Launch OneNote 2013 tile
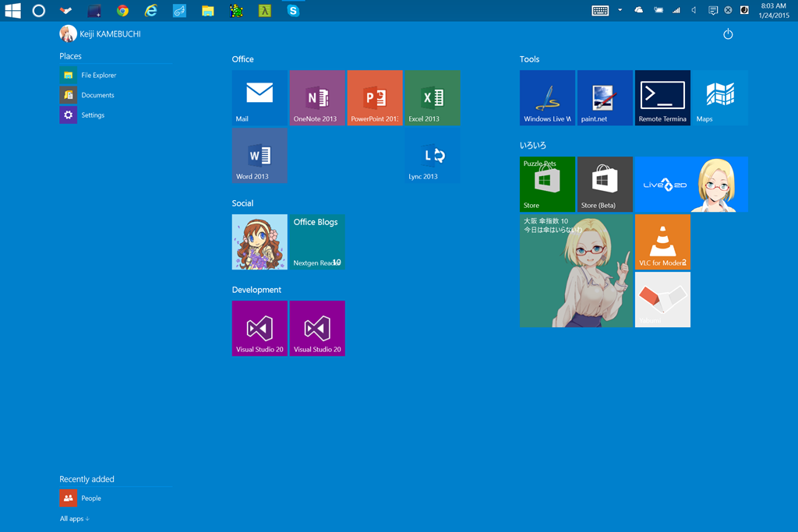The width and height of the screenshot is (798, 532). click(317, 97)
